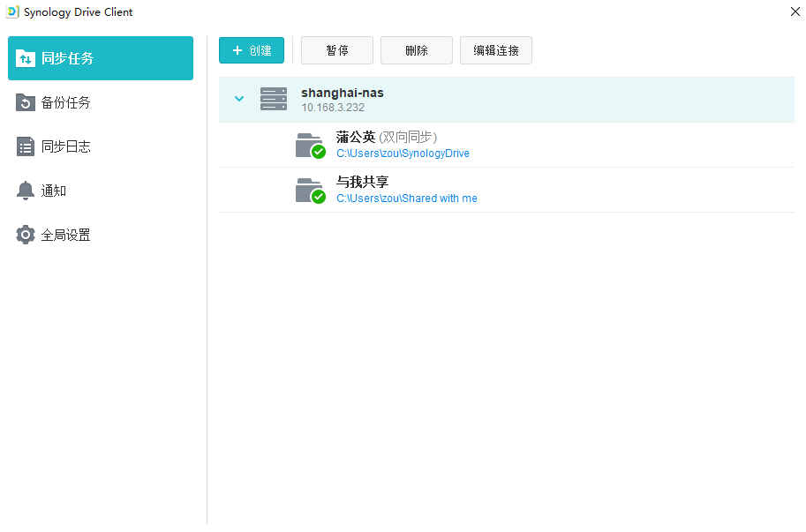806x532 pixels.
Task: Open the C:\Users\zou\SynologyDrive path link
Action: pos(403,154)
